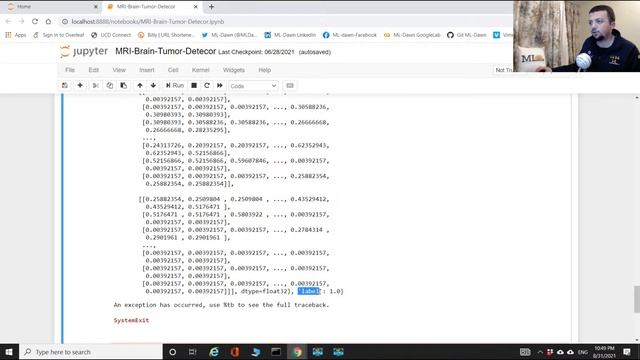The width and height of the screenshot is (640, 360).
Task: Launch Internet Explorer from taskbar
Action: (x=214, y=352)
